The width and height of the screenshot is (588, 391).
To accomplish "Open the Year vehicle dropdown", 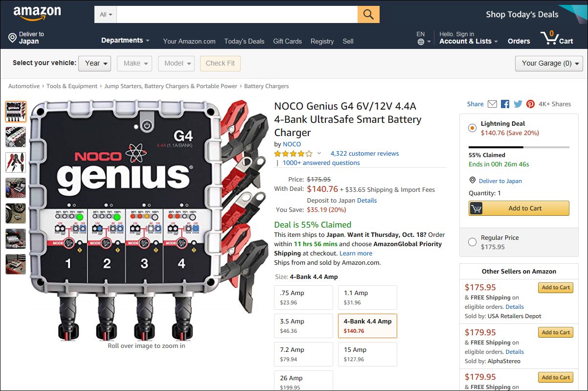I will pyautogui.click(x=94, y=63).
